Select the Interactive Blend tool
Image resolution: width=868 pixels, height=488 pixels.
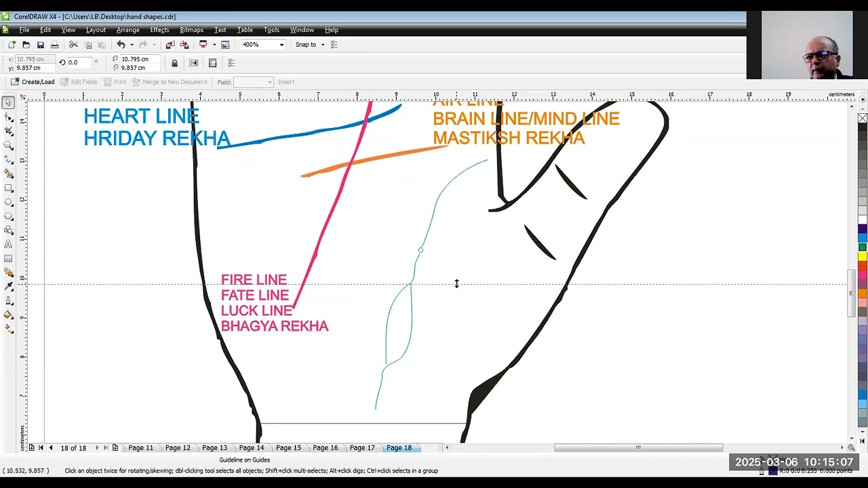tap(8, 272)
